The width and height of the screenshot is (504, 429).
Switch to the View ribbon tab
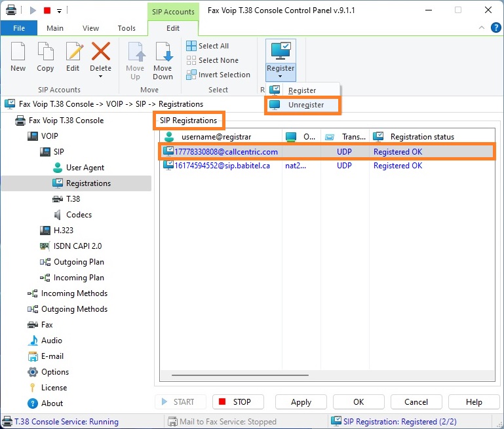tap(90, 28)
